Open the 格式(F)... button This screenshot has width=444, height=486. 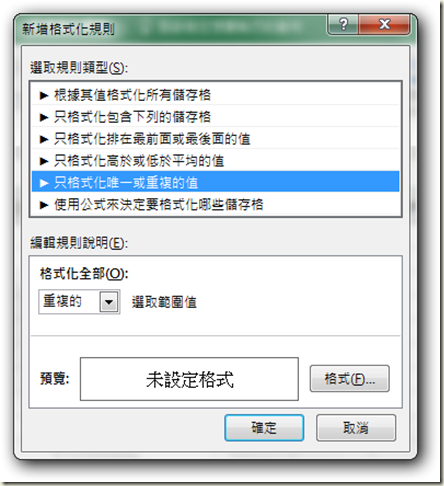pyautogui.click(x=350, y=379)
